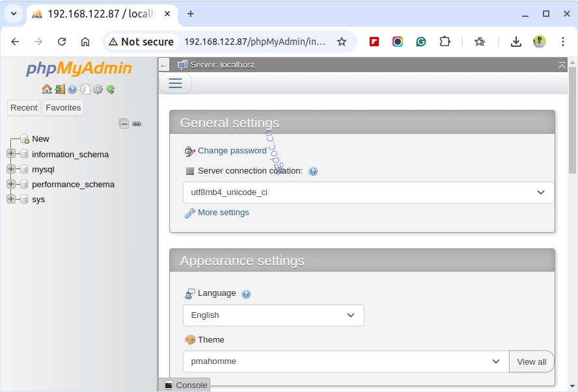
Task: Open the browser bookmarks star-list icon
Action: pos(480,42)
